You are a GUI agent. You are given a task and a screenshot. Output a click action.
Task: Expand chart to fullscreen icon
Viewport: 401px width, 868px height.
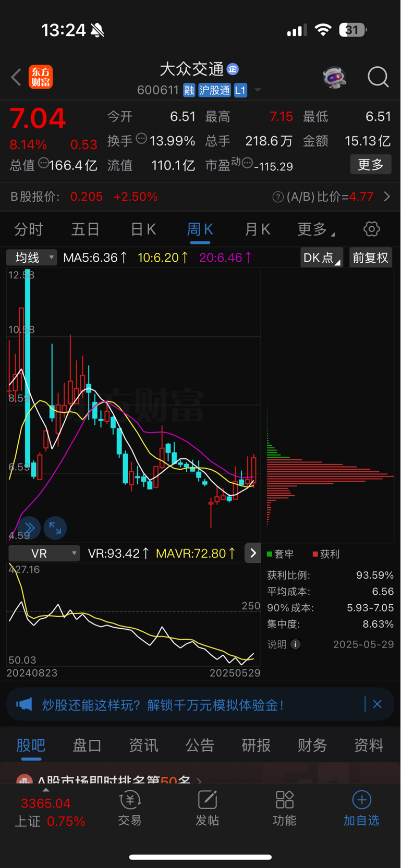pos(55,528)
